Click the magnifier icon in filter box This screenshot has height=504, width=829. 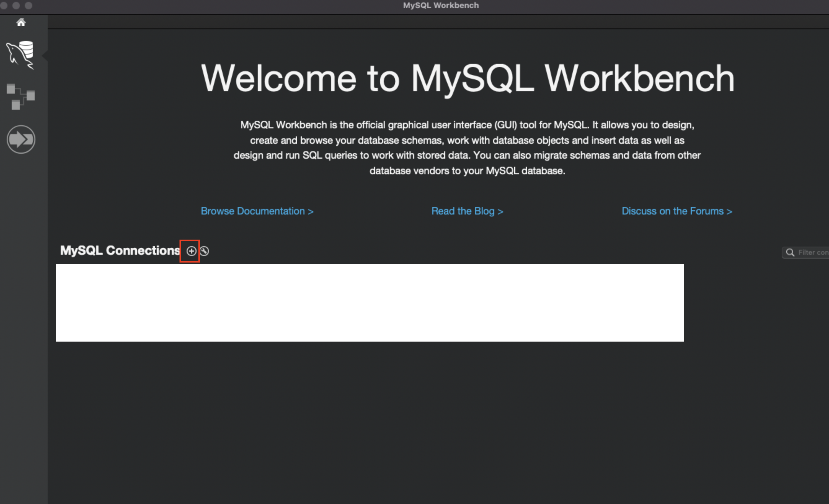790,252
